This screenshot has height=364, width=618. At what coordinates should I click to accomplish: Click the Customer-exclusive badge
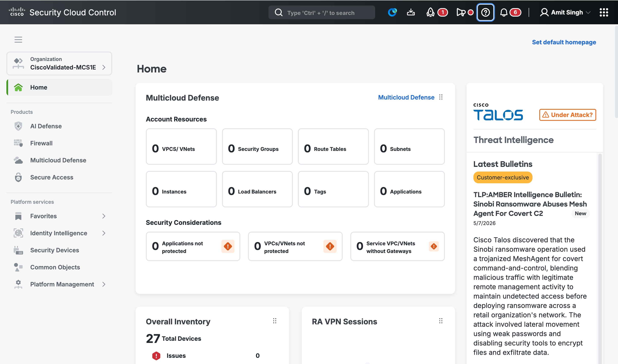503,178
